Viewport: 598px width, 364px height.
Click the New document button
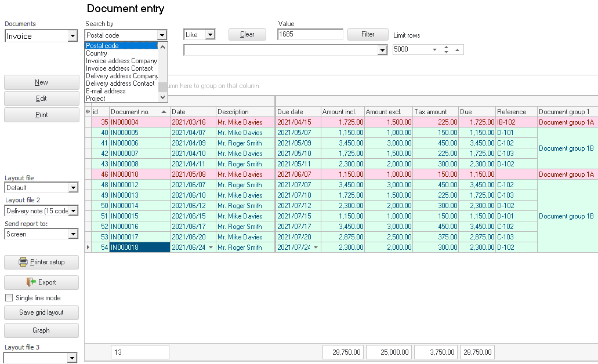tap(41, 82)
